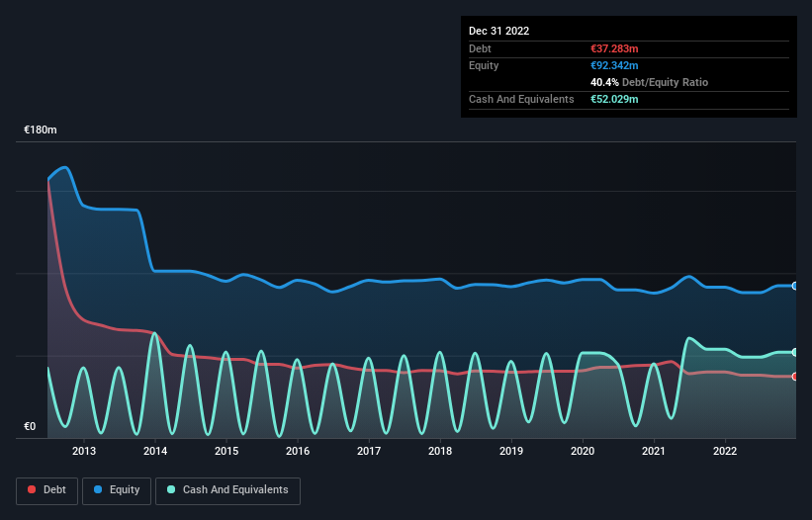Image resolution: width=812 pixels, height=520 pixels.
Task: Click the Debt label in tooltip
Action: [480, 48]
